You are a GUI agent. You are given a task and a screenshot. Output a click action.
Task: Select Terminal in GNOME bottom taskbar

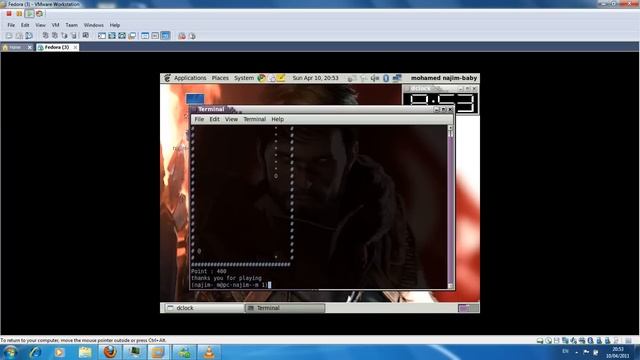pyautogui.click(x=285, y=308)
